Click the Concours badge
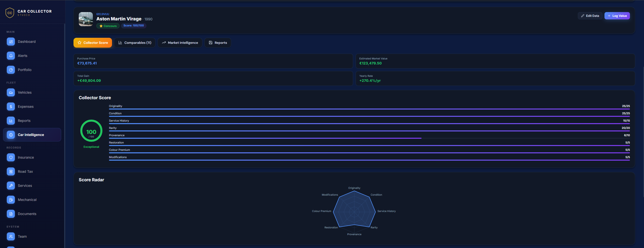The height and width of the screenshot is (248, 644). tap(108, 26)
